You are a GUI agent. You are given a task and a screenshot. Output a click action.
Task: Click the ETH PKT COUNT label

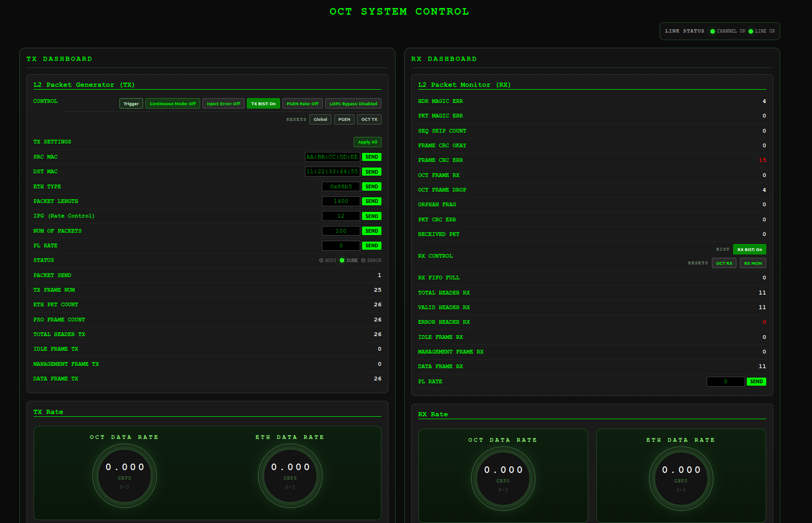[56, 305]
